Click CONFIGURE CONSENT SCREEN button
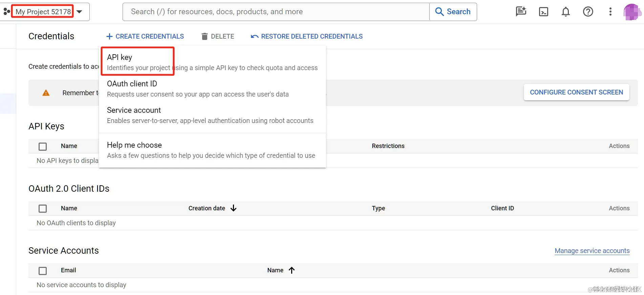Image resolution: width=644 pixels, height=295 pixels. tap(576, 92)
